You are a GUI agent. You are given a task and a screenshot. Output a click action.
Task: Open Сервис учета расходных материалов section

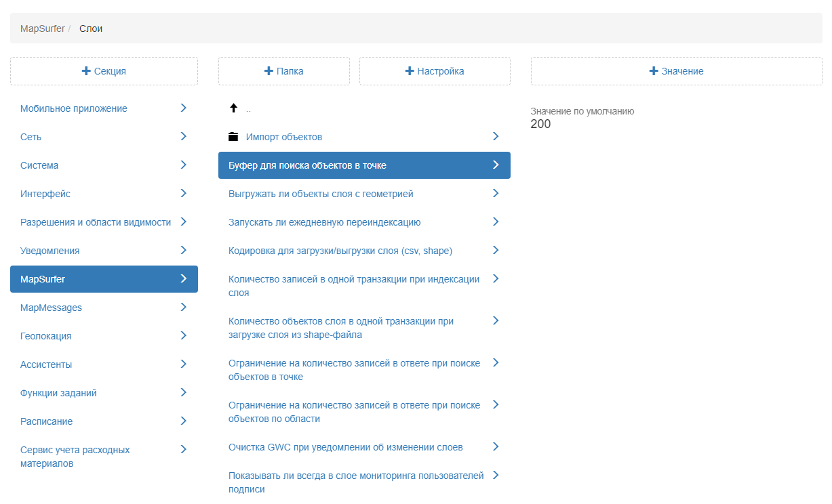tap(104, 457)
